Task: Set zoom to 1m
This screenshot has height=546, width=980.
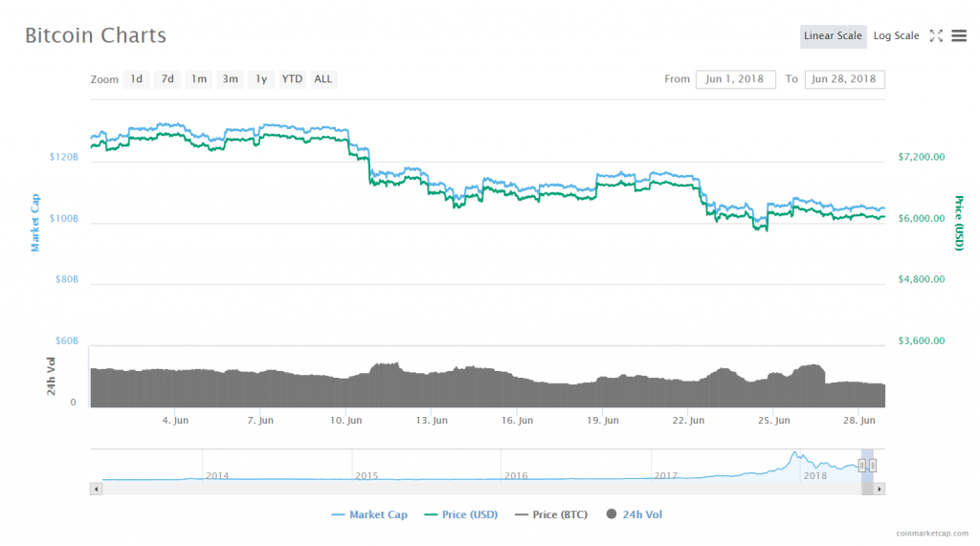Action: pyautogui.click(x=199, y=78)
